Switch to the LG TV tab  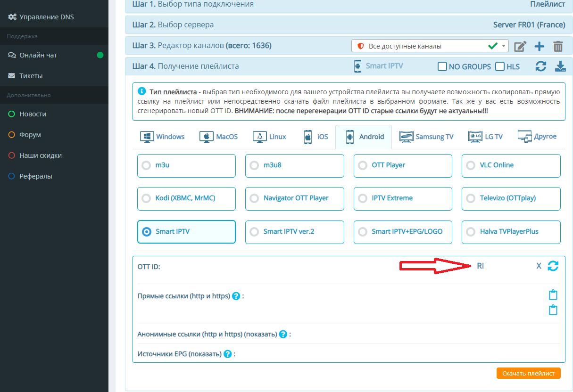point(485,137)
